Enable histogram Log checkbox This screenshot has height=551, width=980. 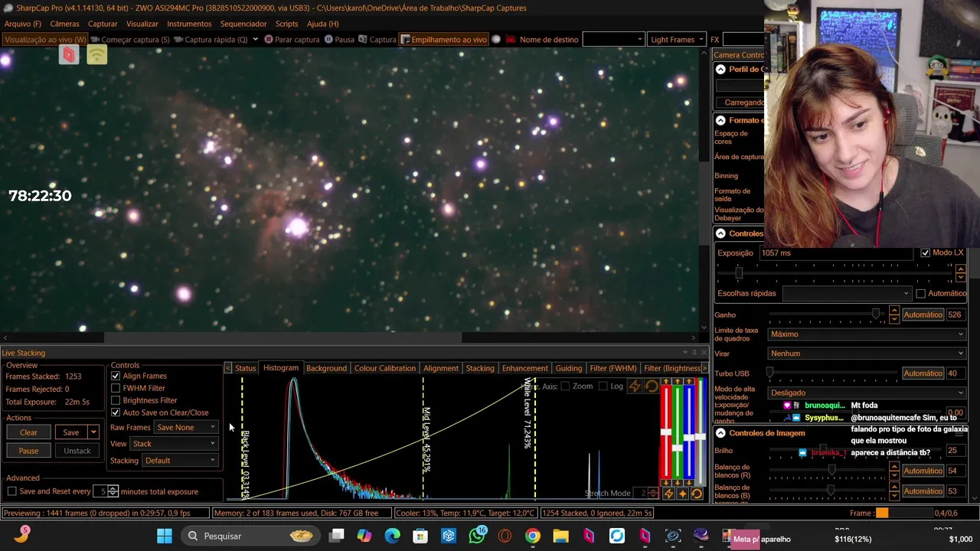[x=603, y=386]
